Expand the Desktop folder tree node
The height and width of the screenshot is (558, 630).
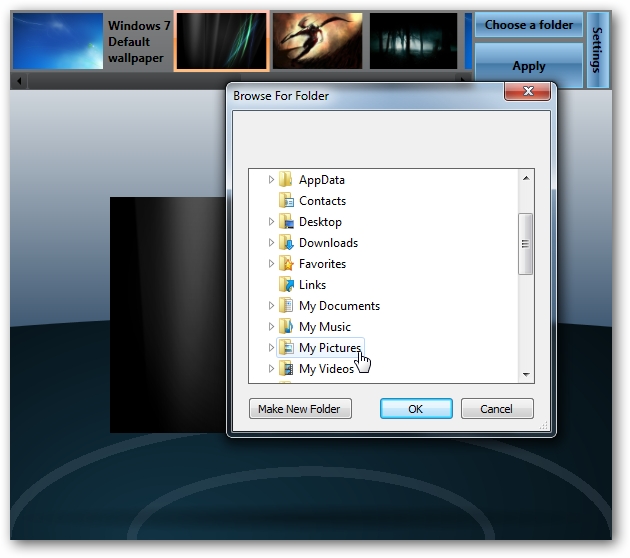[x=271, y=221]
